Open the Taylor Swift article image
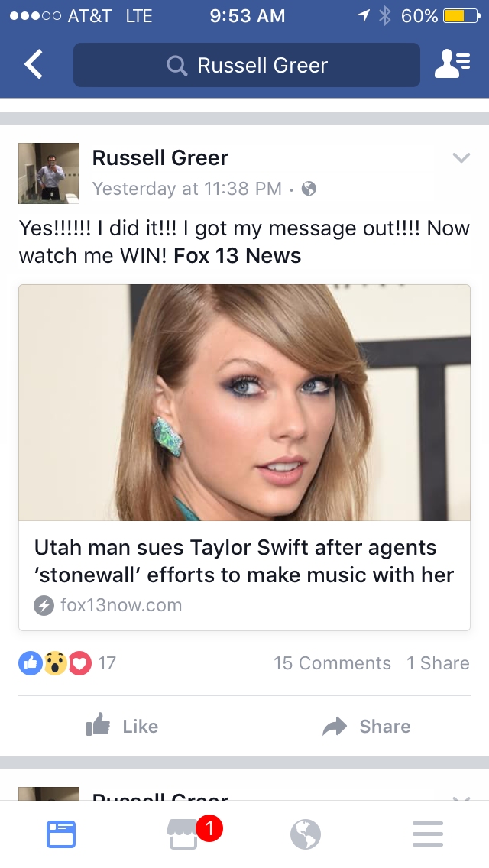489x868 pixels. [244, 403]
